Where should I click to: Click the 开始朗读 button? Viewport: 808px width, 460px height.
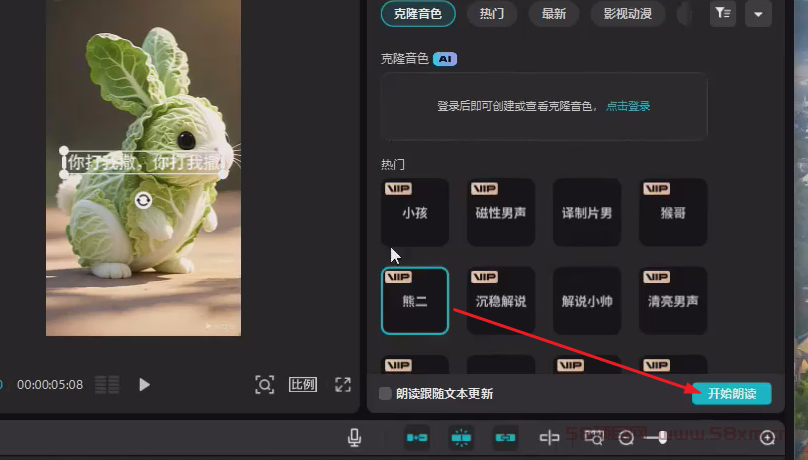[731, 394]
